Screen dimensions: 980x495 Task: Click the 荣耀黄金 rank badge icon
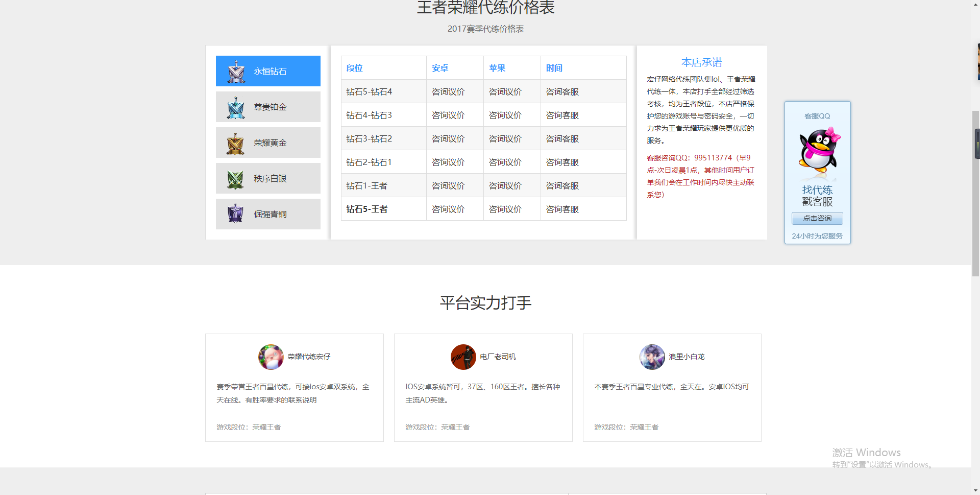click(235, 143)
